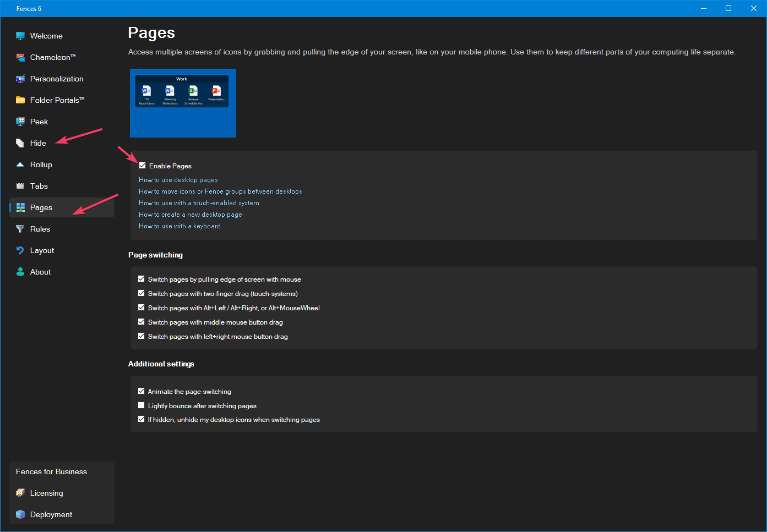
Task: Click How to use with a keyboard link
Action: coord(179,226)
